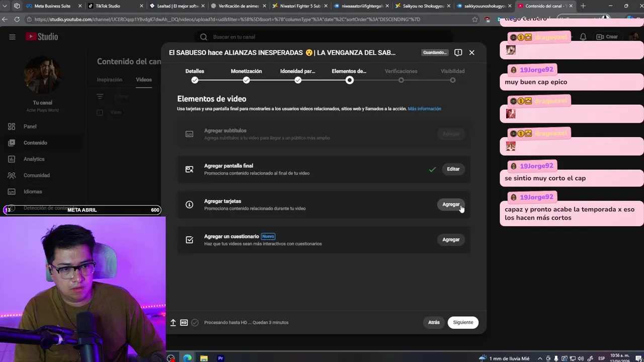Click the Idiomas translate icon
The width and height of the screenshot is (644, 362).
click(x=12, y=192)
